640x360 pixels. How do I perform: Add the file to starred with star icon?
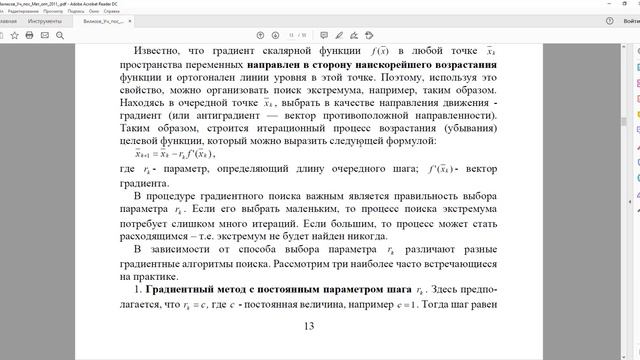coord(15,36)
